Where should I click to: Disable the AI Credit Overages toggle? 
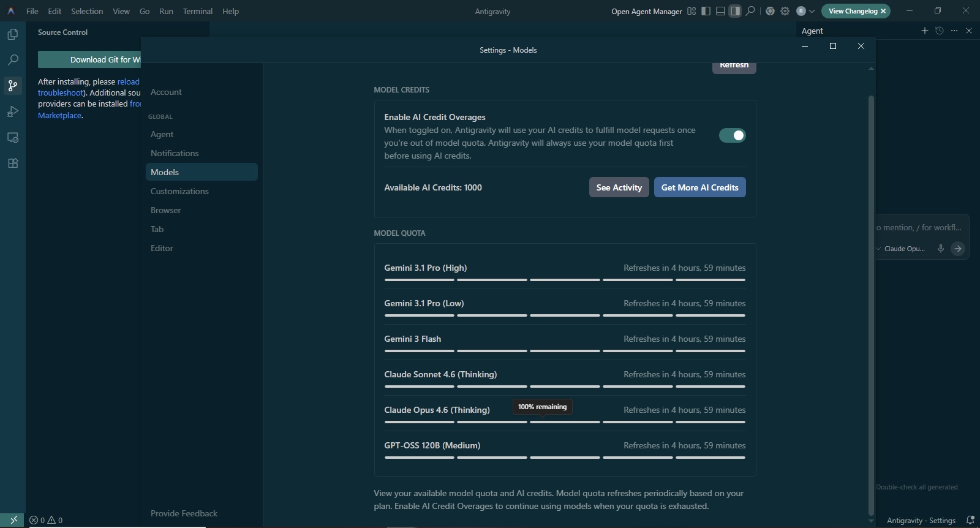(x=732, y=135)
